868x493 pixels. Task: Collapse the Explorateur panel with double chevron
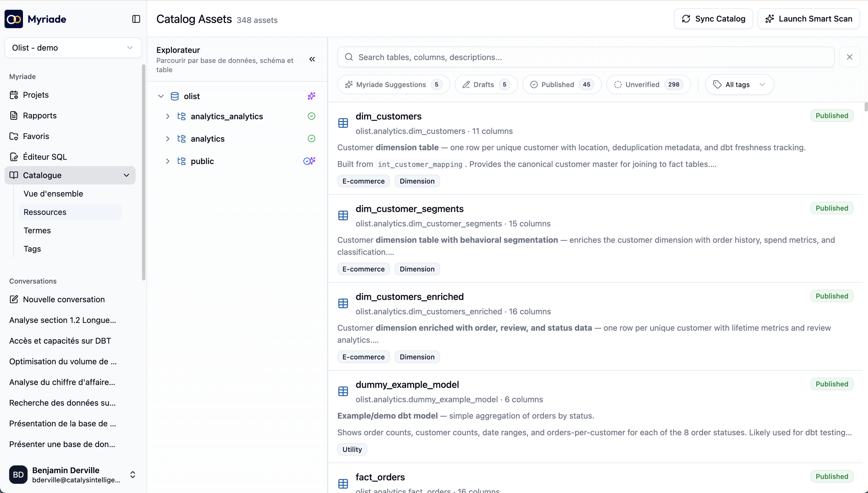pyautogui.click(x=312, y=59)
